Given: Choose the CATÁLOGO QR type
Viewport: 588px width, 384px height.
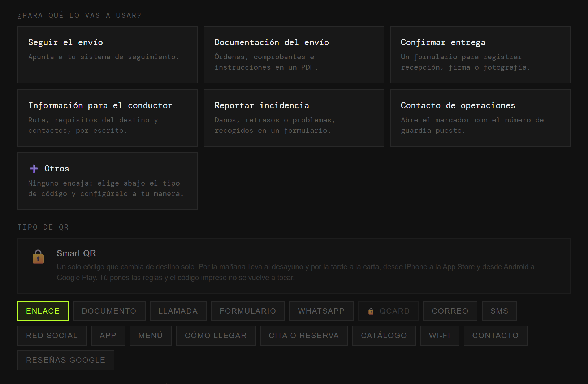Looking at the screenshot, I should (x=384, y=336).
